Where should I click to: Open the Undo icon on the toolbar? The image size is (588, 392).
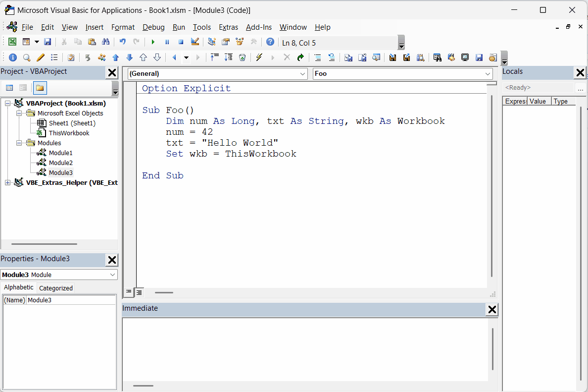pyautogui.click(x=122, y=42)
